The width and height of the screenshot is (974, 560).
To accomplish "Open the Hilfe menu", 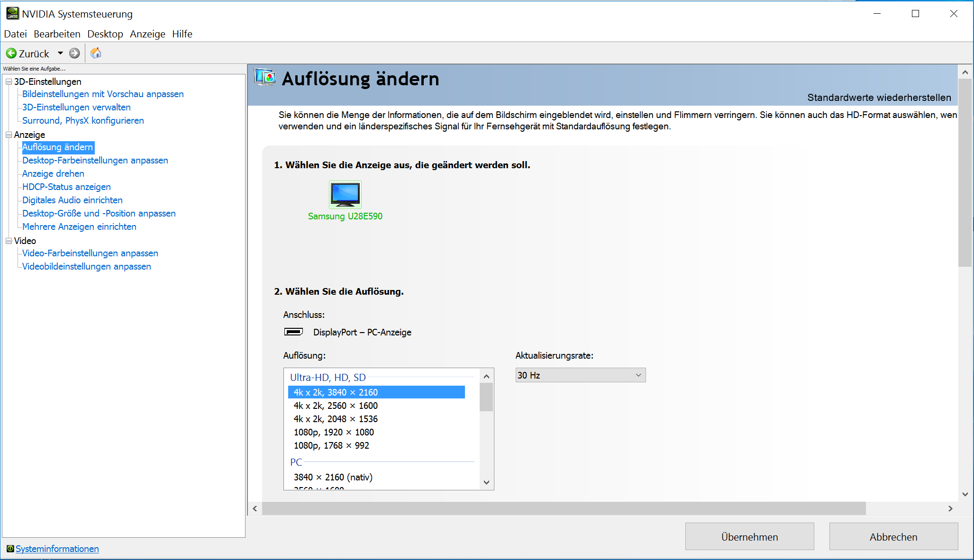I will point(182,34).
